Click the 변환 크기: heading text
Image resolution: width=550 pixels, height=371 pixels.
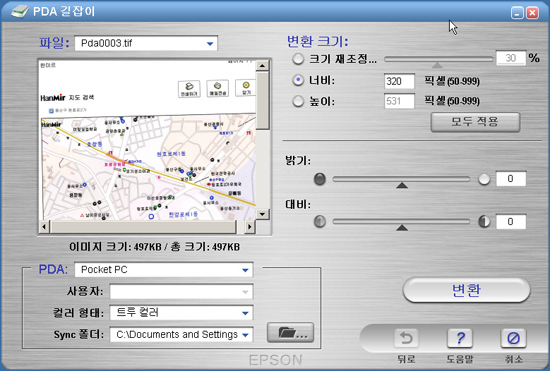pos(318,42)
